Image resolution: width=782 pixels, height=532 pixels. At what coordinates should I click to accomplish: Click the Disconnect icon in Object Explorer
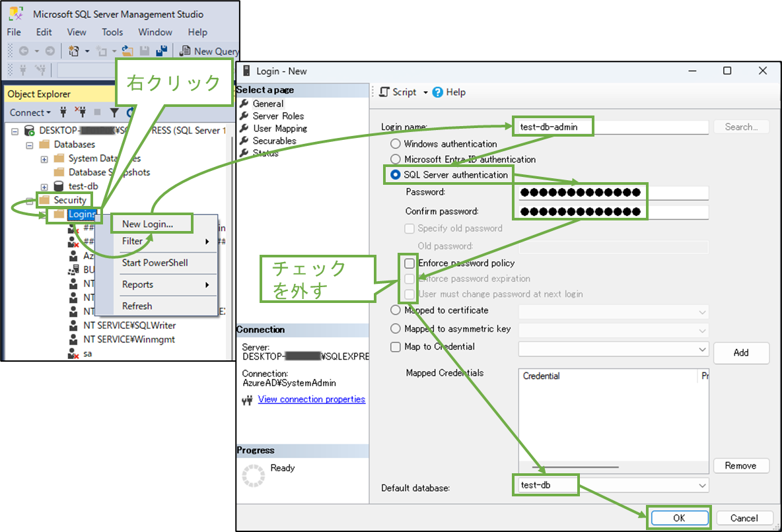81,112
